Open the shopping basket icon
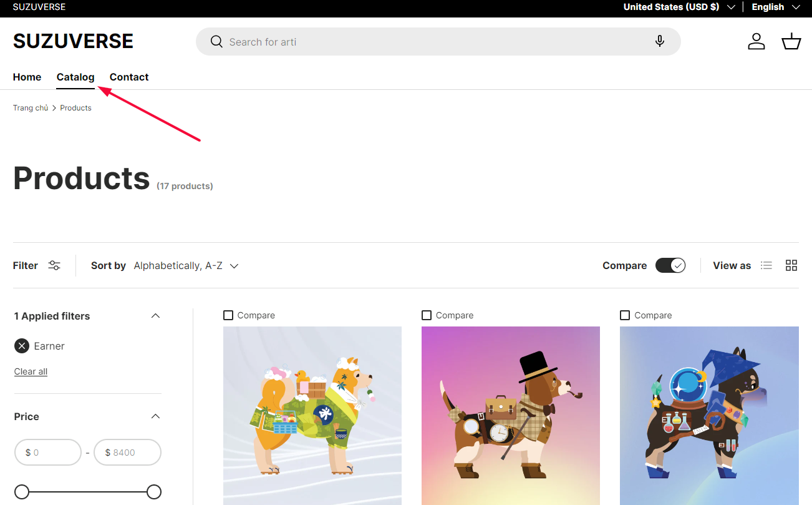The height and width of the screenshot is (505, 812). tap(791, 42)
